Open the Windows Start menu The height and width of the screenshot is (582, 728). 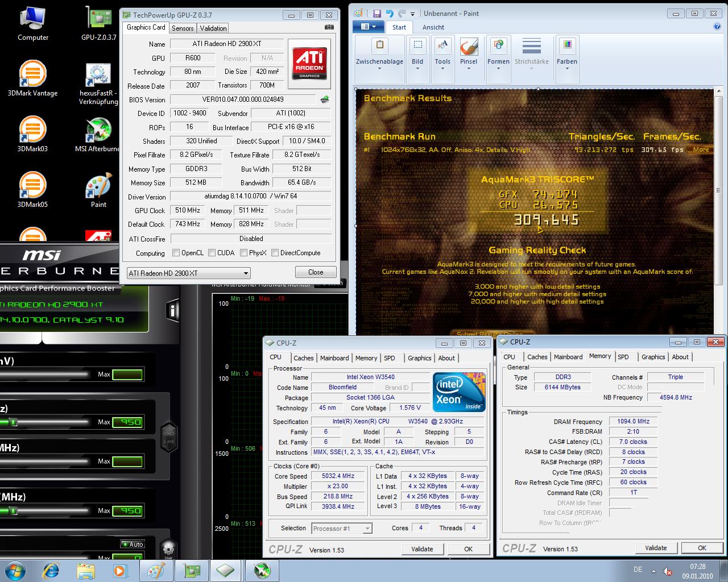pos(15,570)
